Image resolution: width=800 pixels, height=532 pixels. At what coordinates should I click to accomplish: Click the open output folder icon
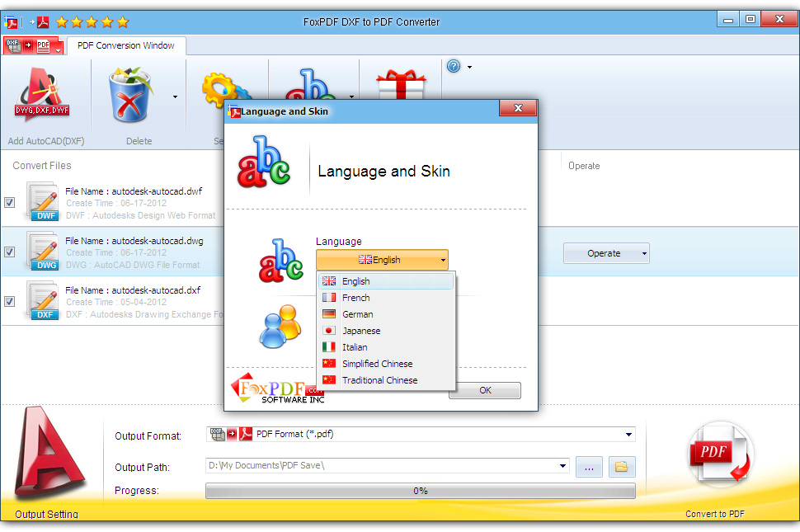pos(622,467)
